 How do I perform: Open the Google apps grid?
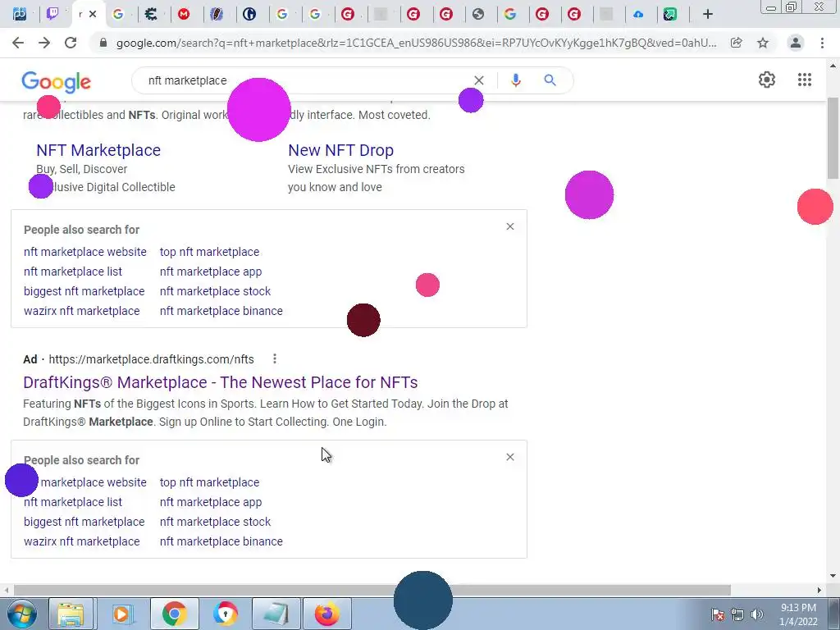pos(804,80)
